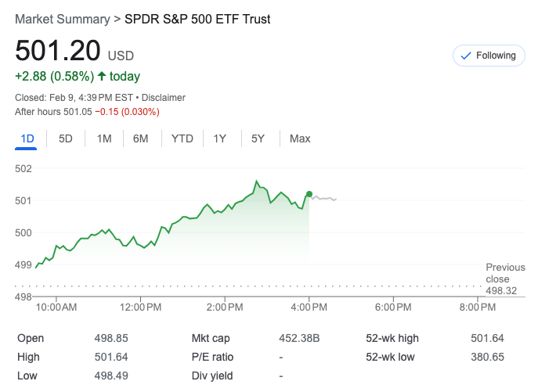The height and width of the screenshot is (392, 538).
Task: Click the checkmark icon in Following button
Action: 466,56
